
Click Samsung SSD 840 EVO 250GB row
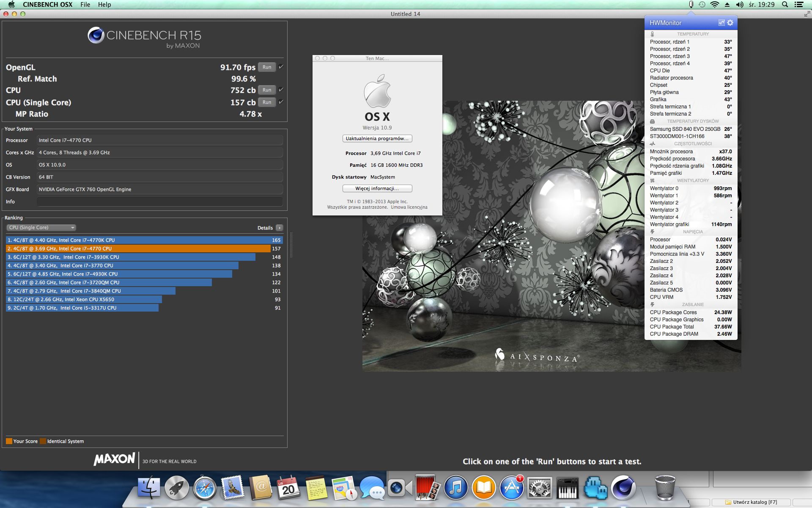[x=691, y=129]
